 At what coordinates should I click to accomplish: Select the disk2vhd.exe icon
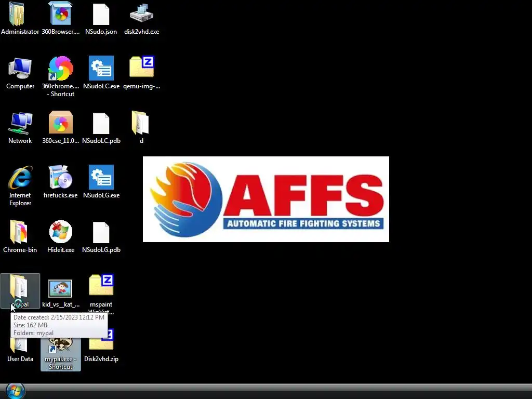click(141, 13)
